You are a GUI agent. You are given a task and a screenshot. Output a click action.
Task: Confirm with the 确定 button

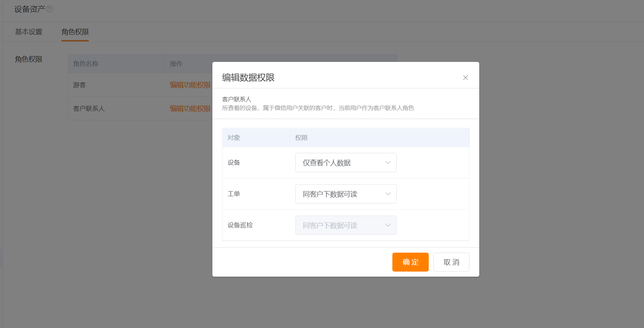point(411,262)
